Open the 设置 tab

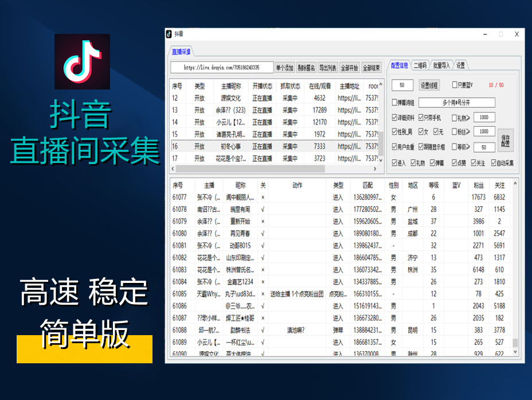tap(460, 65)
